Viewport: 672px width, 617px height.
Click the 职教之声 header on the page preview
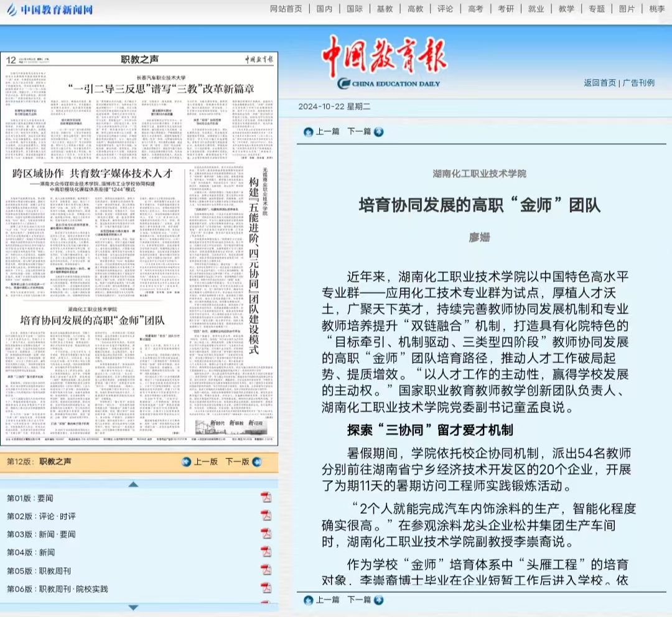[x=140, y=59]
